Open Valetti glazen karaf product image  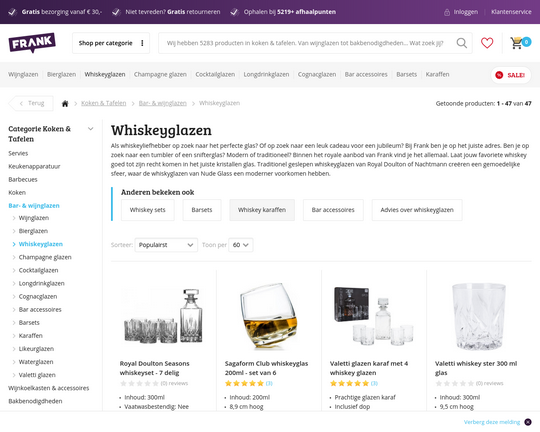coord(374,316)
